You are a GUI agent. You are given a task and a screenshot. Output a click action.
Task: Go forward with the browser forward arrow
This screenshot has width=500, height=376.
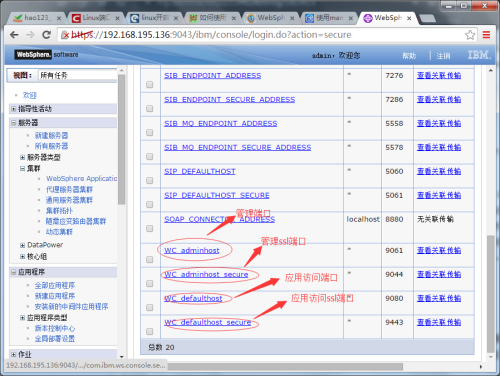click(30, 35)
